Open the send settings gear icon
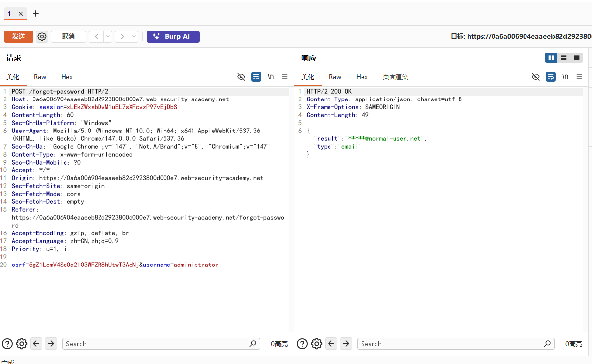Screen dimensions: 592x364 [42, 36]
